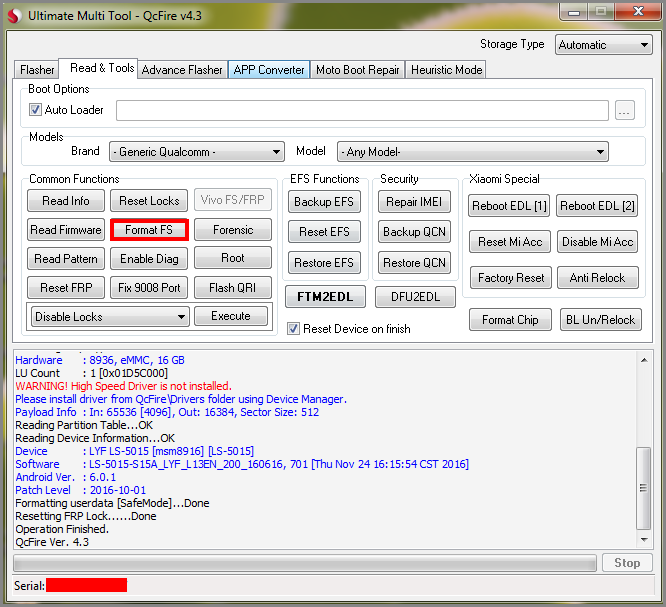Click the 'Patch Level : 2016-10-01' log line
Screen dimensions: 666x607
point(81,490)
